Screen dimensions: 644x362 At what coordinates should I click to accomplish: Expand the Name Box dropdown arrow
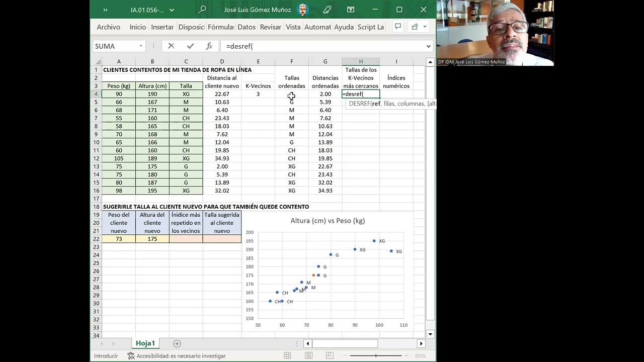point(141,46)
